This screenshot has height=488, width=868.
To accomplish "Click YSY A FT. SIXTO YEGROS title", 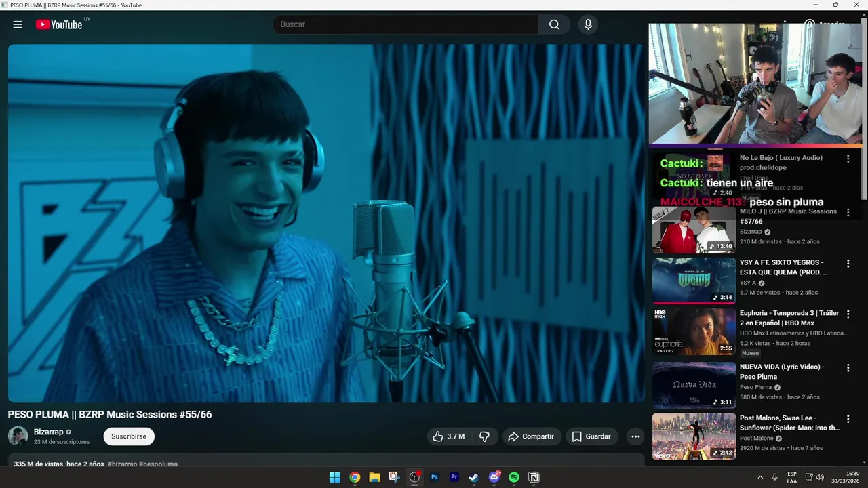I will 783,267.
